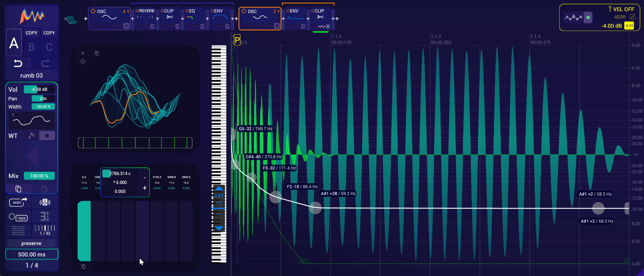Switch to preset slot B
Image resolution: width=644 pixels, height=276 pixels.
(31, 47)
